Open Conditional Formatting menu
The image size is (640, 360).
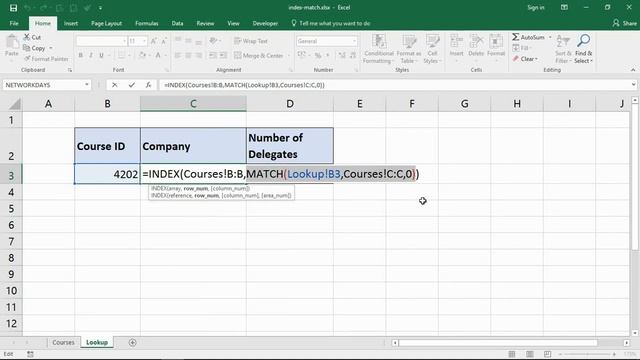pos(379,49)
